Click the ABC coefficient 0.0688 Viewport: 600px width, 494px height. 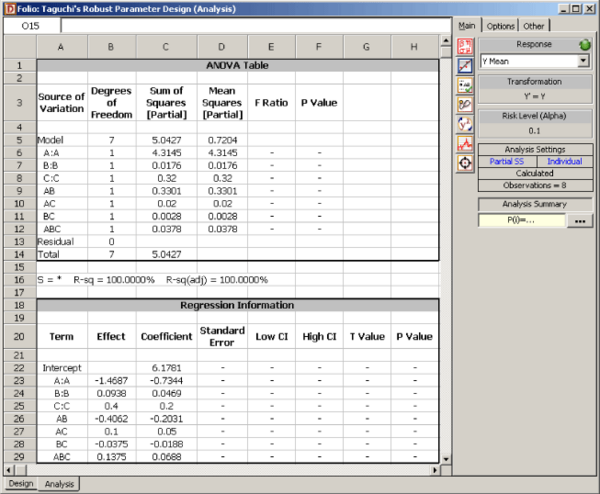tap(166, 457)
